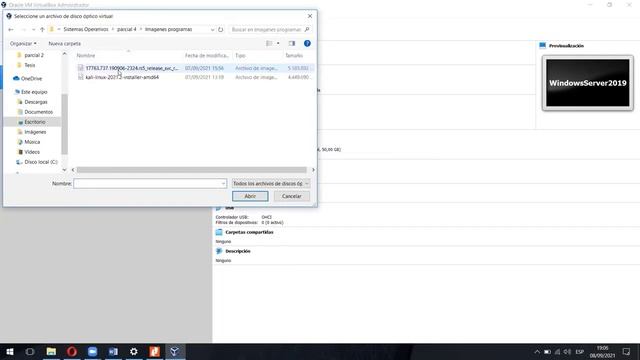Show hidden system tray icons

coord(537,351)
